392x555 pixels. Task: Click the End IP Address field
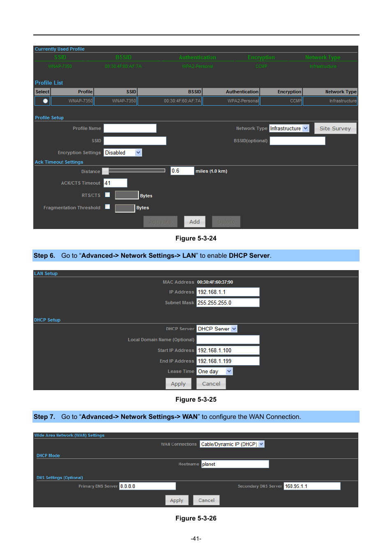click(228, 361)
